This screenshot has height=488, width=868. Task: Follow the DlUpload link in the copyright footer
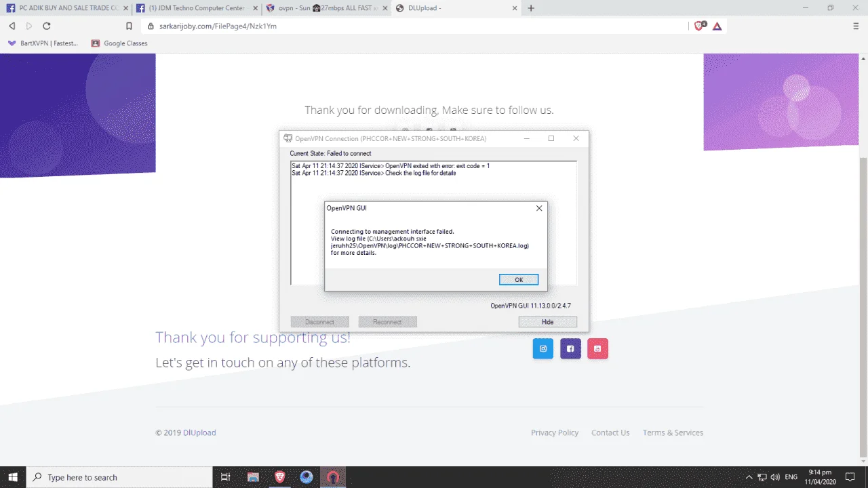(x=199, y=432)
